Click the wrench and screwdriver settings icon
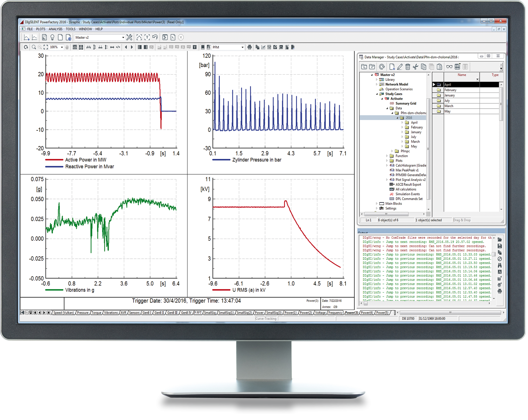 [129, 37]
